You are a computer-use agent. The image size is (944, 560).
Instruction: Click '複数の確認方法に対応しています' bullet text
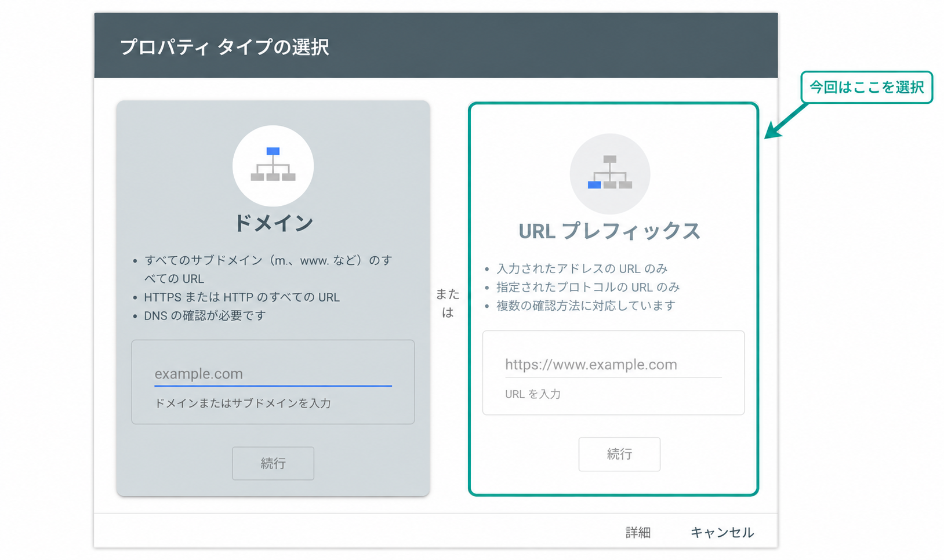(586, 306)
